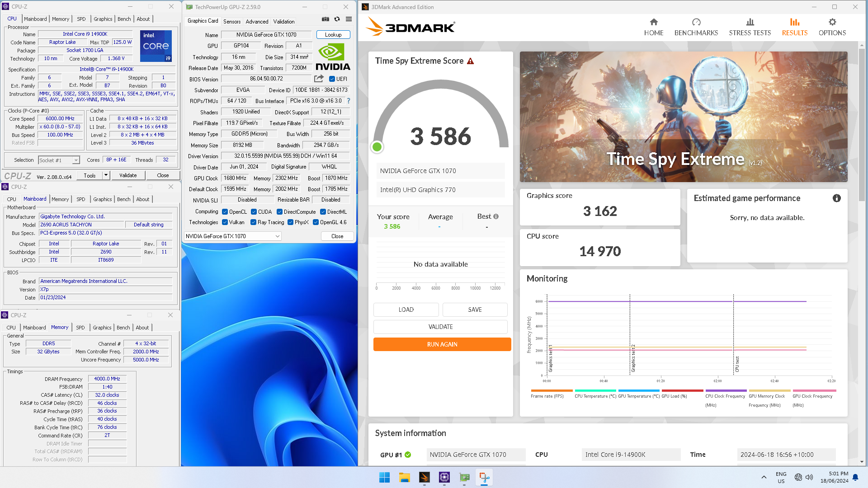The width and height of the screenshot is (868, 488).
Task: Click the info icon next to Best
Action: (x=496, y=216)
